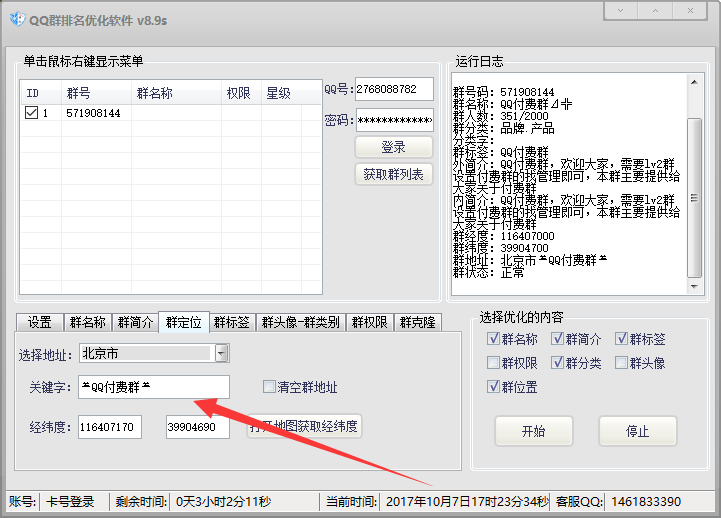721x518 pixels.
Task: Click the ID column header
Action: [x=40, y=93]
